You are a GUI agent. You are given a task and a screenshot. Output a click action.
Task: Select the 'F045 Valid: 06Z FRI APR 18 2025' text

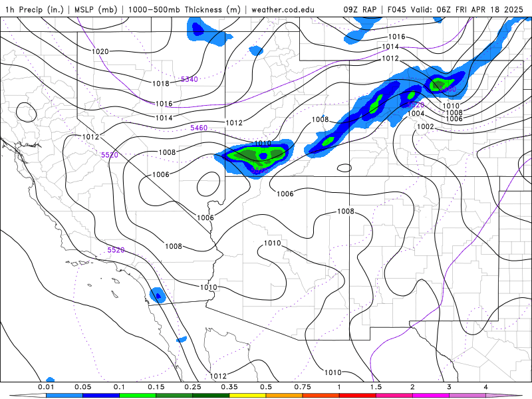(456, 9)
